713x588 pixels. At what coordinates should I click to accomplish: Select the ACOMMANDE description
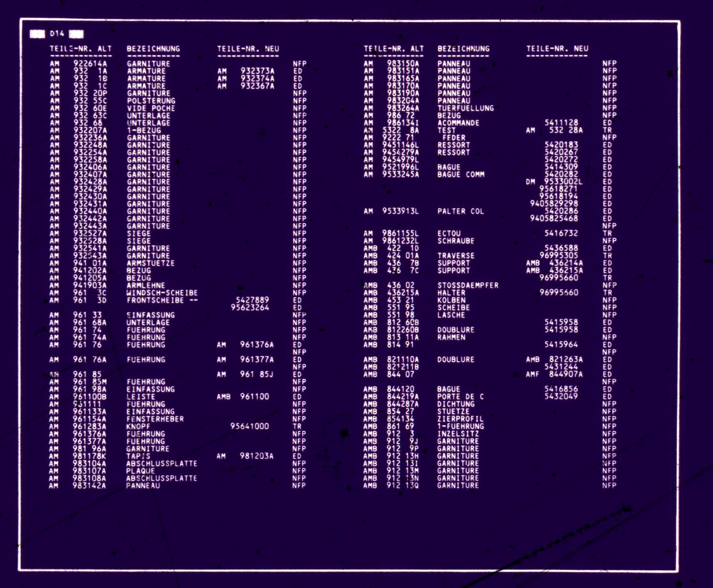click(x=459, y=123)
